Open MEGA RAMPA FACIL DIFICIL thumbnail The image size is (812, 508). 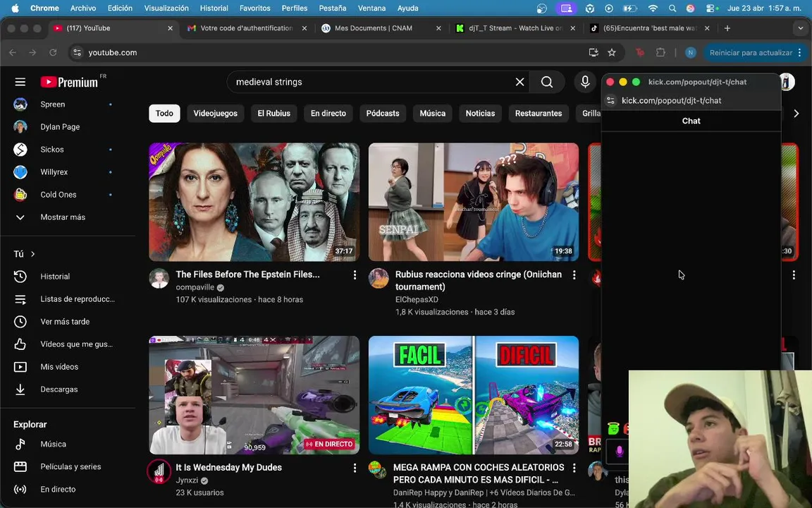[x=474, y=395]
